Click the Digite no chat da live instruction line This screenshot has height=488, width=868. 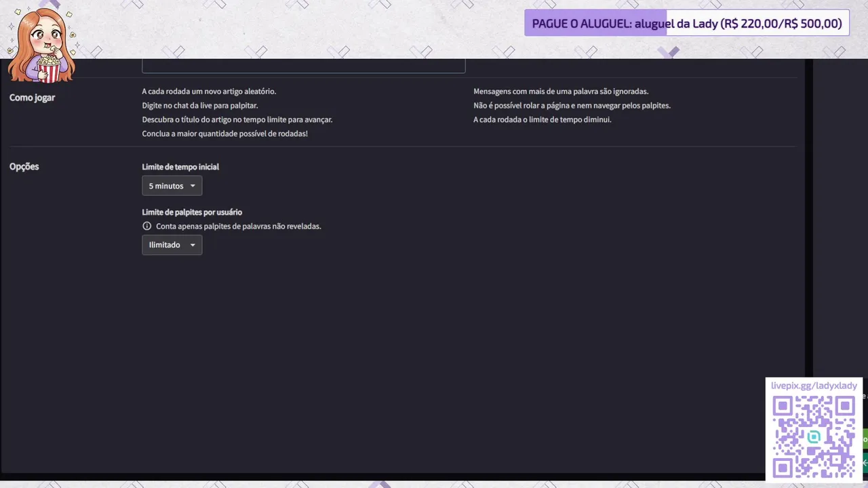click(x=200, y=106)
